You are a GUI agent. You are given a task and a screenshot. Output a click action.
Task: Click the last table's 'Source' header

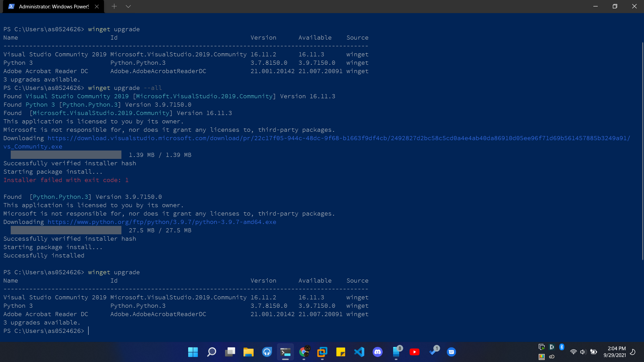tap(358, 281)
